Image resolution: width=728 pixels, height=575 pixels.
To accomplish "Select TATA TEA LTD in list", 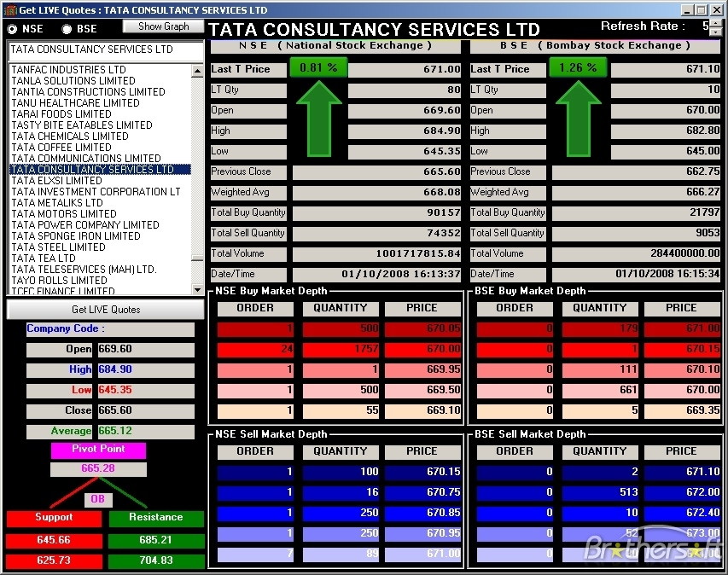I will [101, 258].
